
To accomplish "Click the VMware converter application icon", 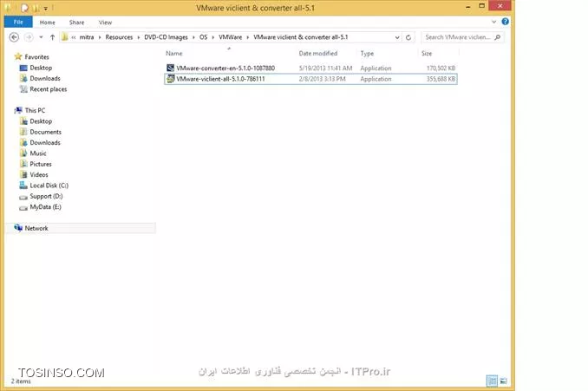I will pyautogui.click(x=170, y=68).
